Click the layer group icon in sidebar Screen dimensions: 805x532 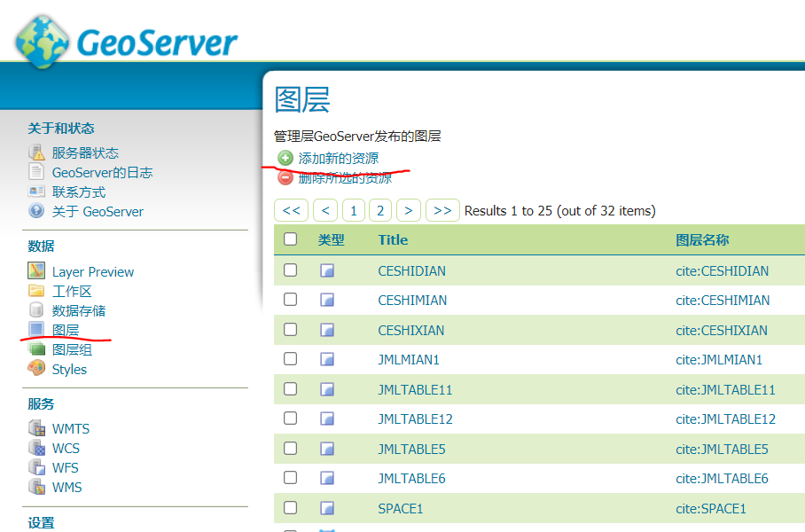36,349
